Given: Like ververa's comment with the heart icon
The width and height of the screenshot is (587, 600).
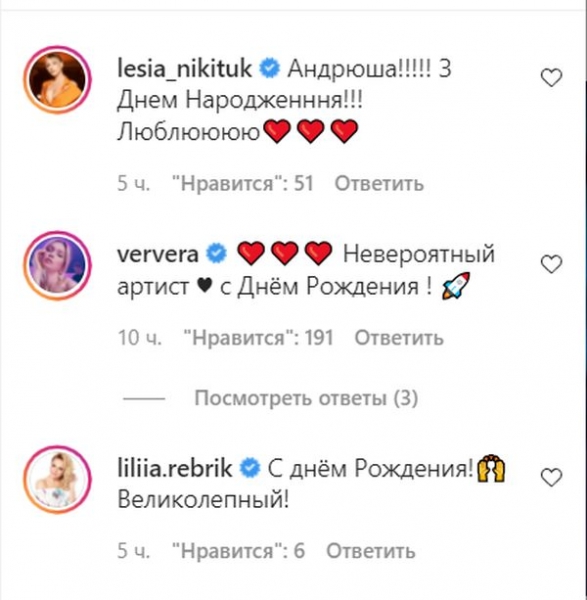Looking at the screenshot, I should [x=551, y=264].
